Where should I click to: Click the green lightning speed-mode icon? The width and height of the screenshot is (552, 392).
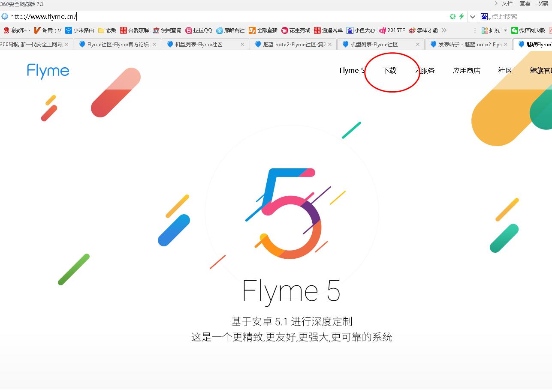[462, 16]
